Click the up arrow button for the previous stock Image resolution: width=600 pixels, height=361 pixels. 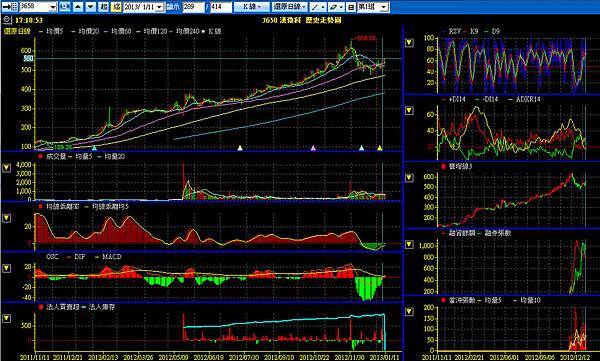point(78,7)
